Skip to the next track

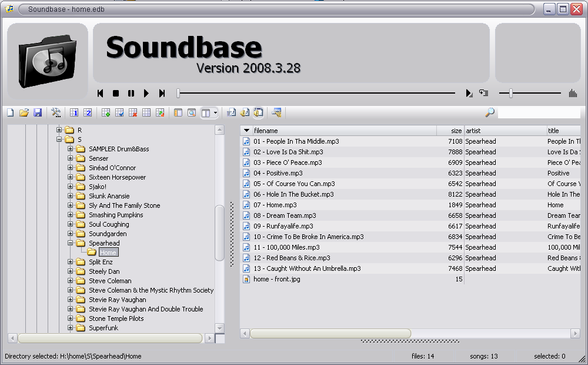click(162, 93)
